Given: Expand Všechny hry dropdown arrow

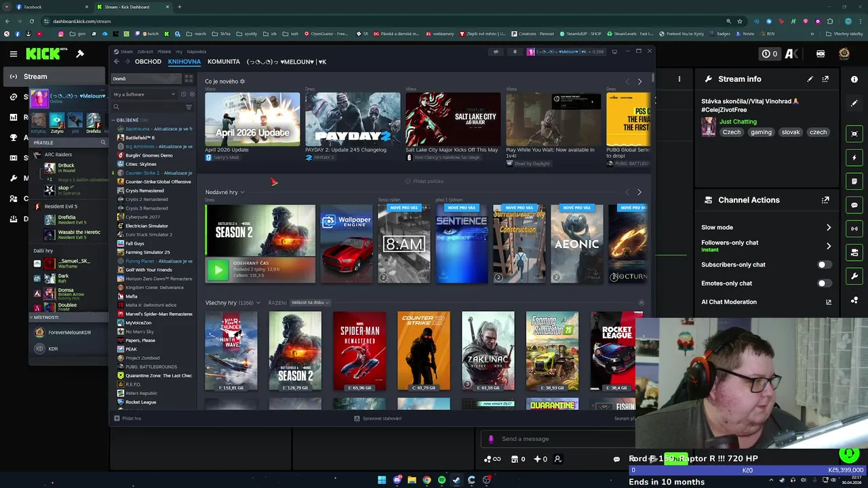Looking at the screenshot, I should (258, 303).
